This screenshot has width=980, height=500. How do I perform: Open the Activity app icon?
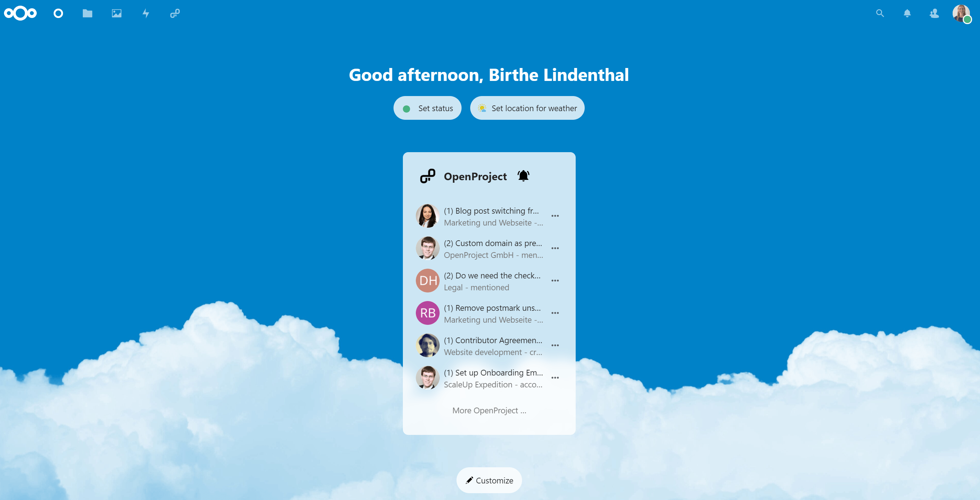[x=145, y=13]
